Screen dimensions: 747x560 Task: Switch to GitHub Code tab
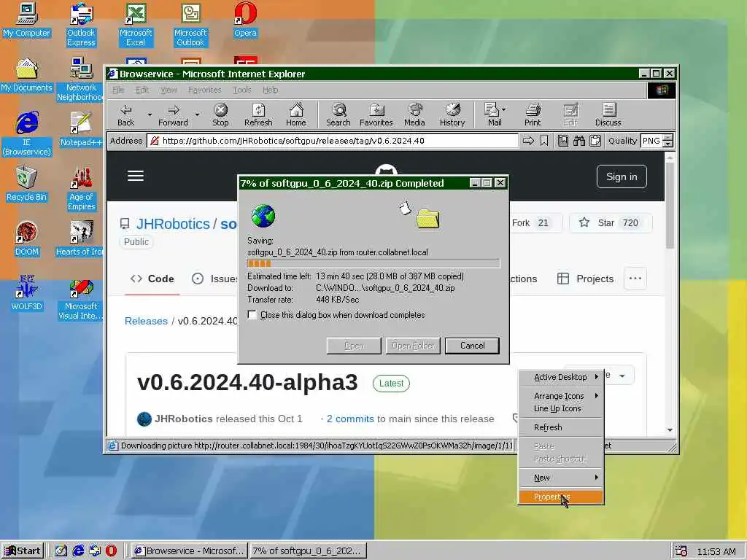pyautogui.click(x=152, y=279)
